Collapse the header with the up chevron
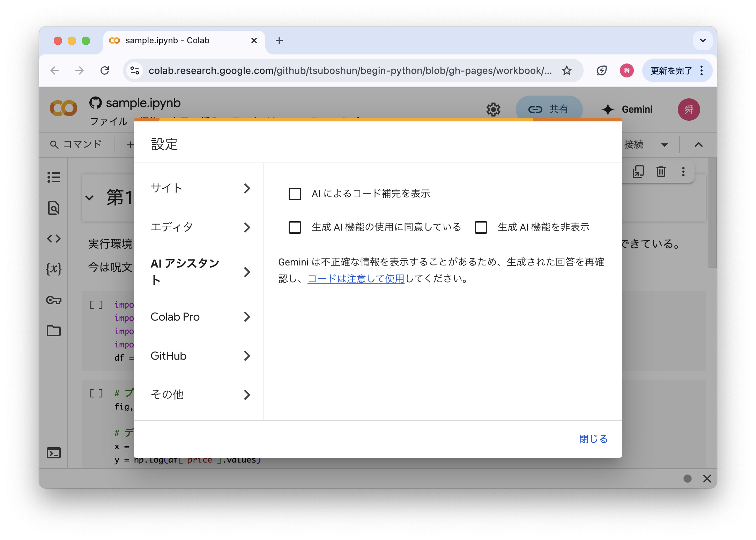The height and width of the screenshot is (540, 756). pos(699,145)
